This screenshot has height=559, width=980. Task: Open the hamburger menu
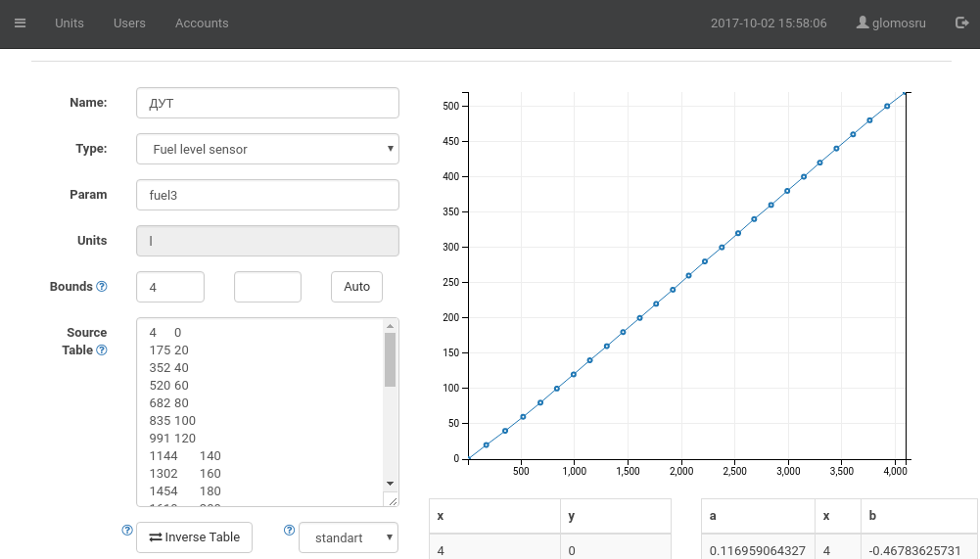tap(20, 23)
